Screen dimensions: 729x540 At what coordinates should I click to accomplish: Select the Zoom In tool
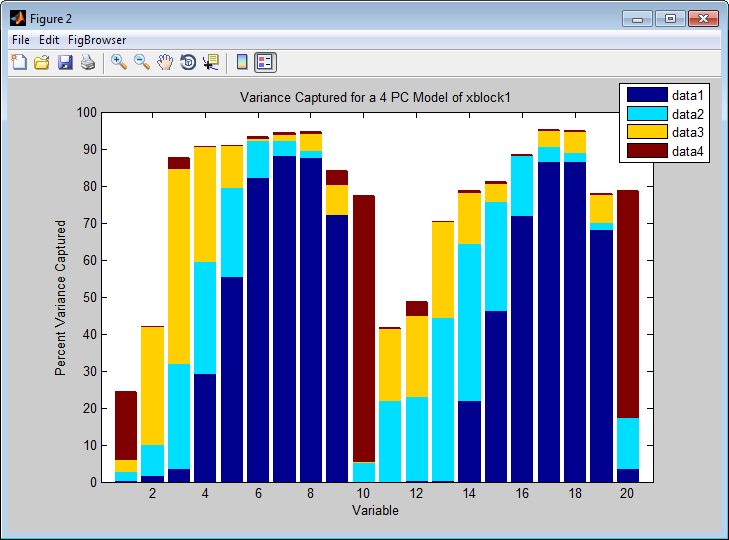[x=119, y=63]
